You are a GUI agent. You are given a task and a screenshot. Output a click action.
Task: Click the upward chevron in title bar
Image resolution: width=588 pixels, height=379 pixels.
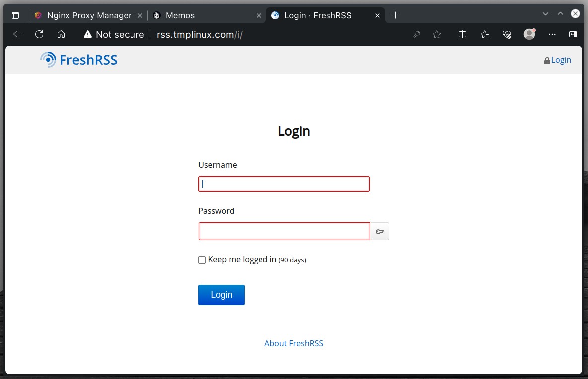[560, 13]
